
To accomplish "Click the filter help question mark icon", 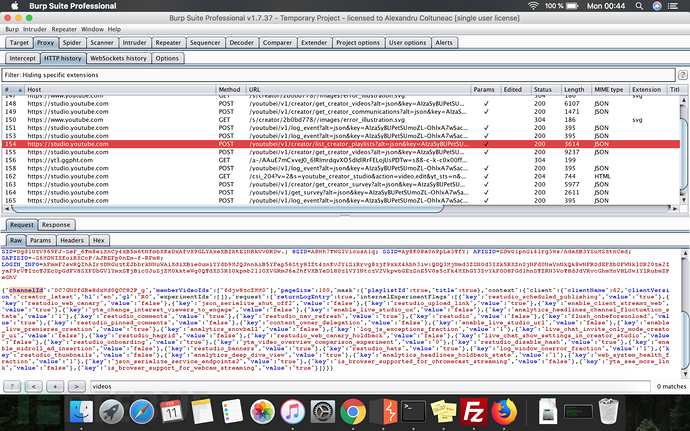I will [683, 75].
